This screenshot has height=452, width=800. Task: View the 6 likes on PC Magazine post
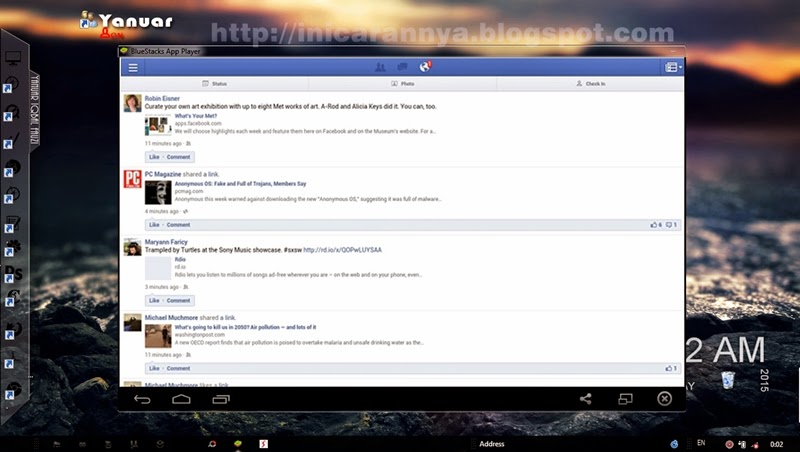click(656, 225)
